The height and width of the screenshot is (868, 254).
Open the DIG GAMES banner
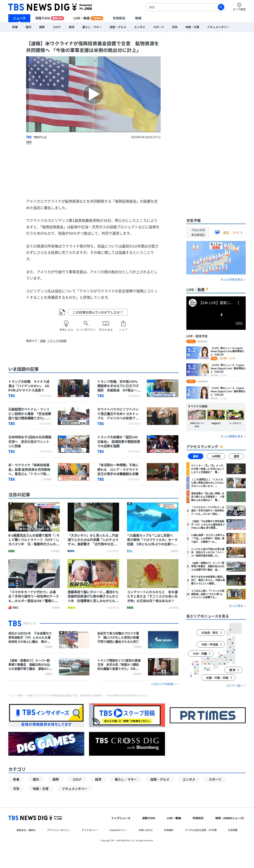coord(46,744)
